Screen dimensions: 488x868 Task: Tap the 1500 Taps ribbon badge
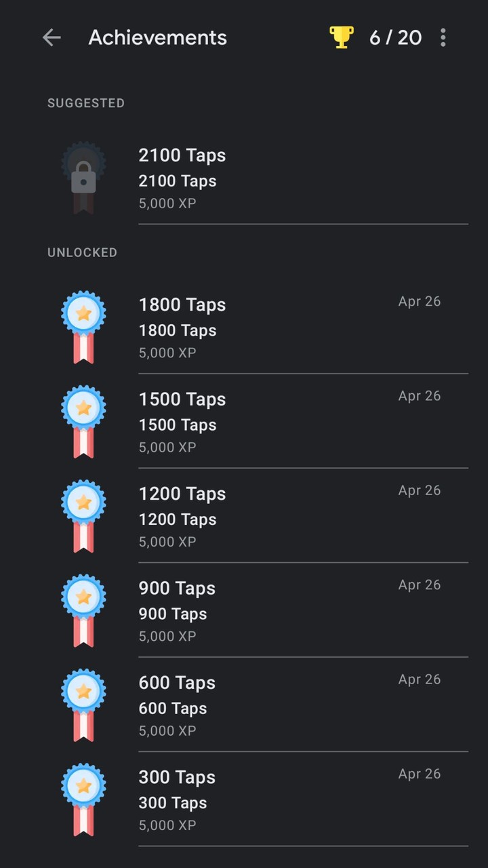point(83,421)
